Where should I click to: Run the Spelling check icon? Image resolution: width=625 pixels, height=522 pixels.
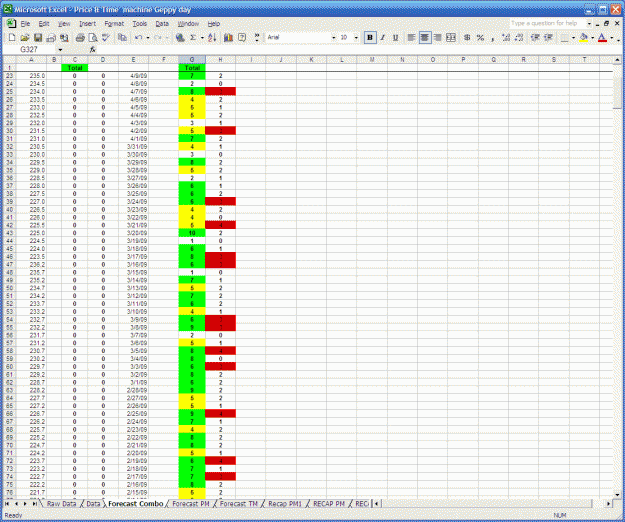106,37
